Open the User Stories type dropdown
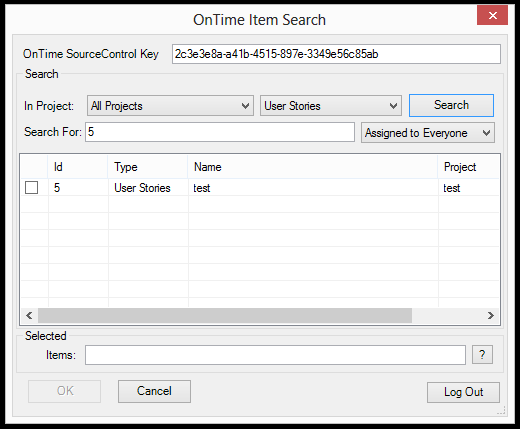The image size is (520, 429). click(x=331, y=106)
